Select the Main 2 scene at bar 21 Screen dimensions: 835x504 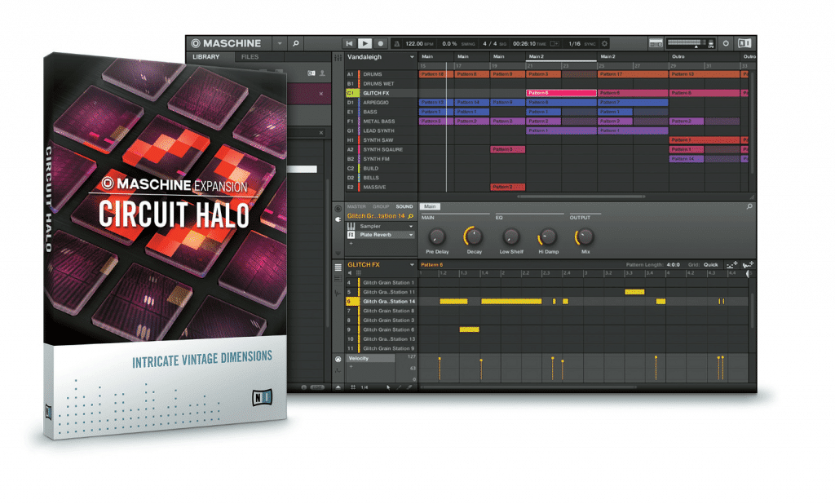pyautogui.click(x=561, y=56)
